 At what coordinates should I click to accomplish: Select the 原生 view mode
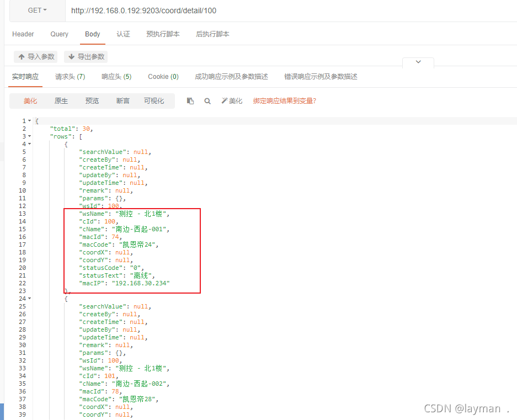click(x=61, y=101)
